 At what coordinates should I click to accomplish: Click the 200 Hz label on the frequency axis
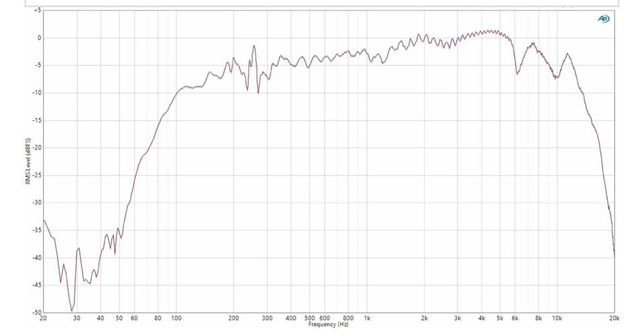coord(233,319)
